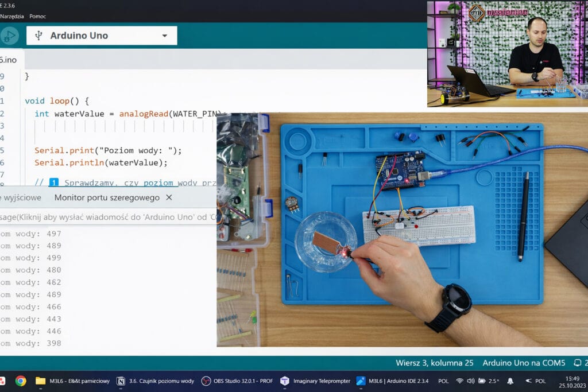Viewport: 588px width, 392px height.
Task: Switch to the Monitor portu szeregowego tab
Action: coord(106,197)
